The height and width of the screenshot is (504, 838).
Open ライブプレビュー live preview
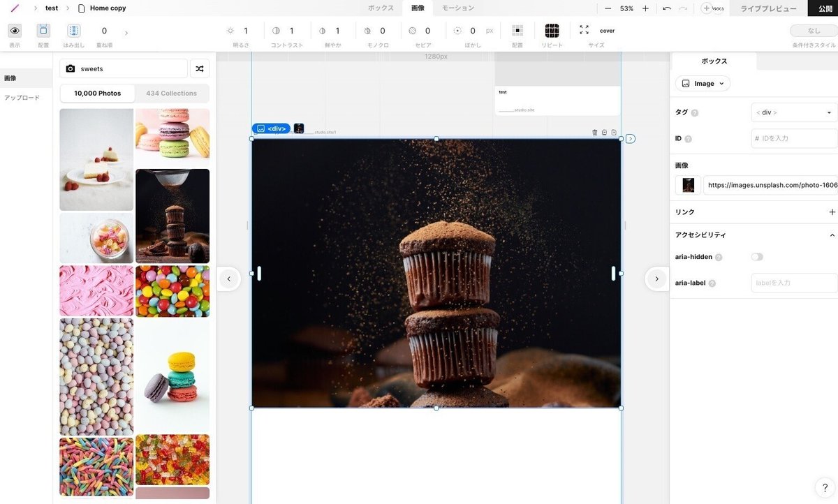tap(769, 8)
